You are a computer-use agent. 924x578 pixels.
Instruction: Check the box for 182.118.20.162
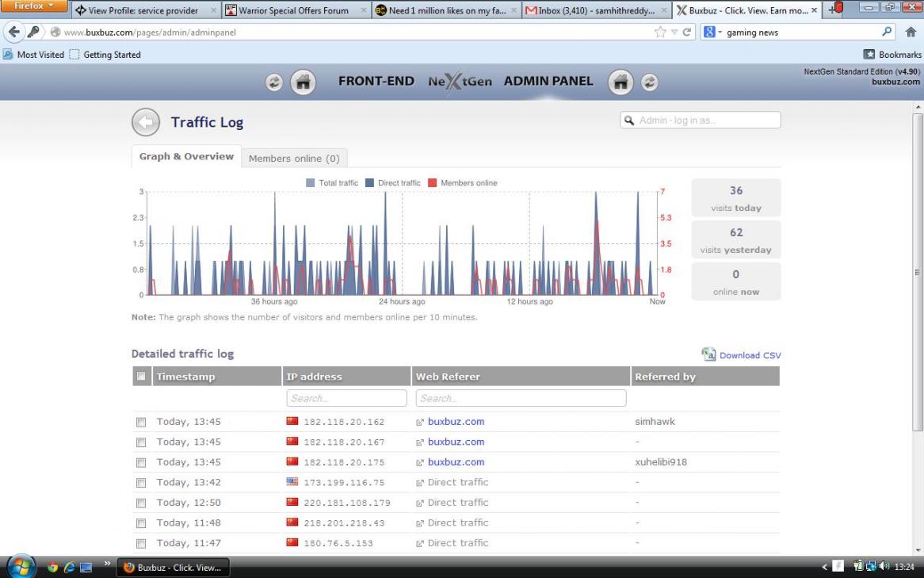[x=141, y=423]
